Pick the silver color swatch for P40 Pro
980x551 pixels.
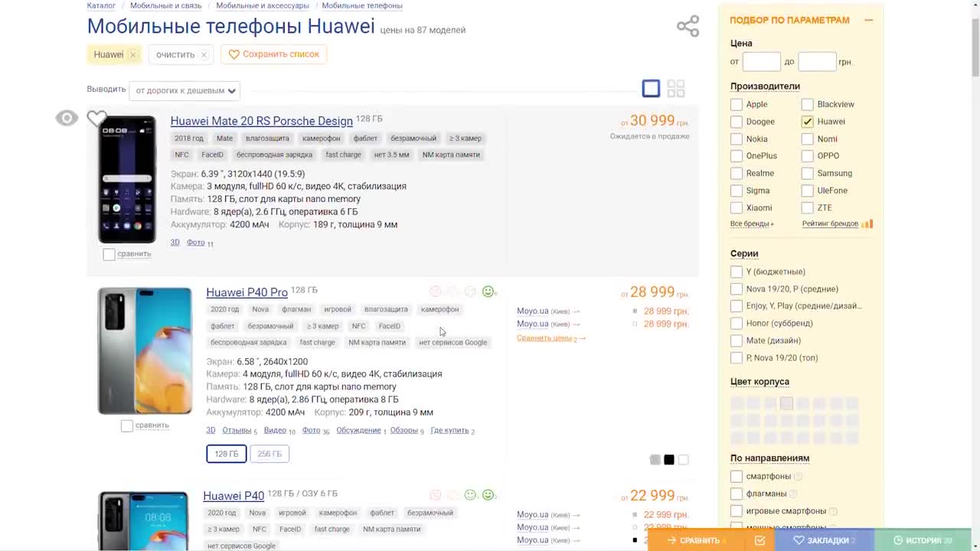point(655,460)
